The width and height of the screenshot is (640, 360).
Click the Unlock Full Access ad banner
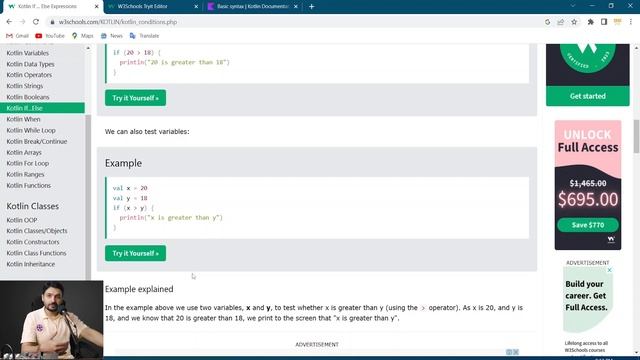coord(588,184)
